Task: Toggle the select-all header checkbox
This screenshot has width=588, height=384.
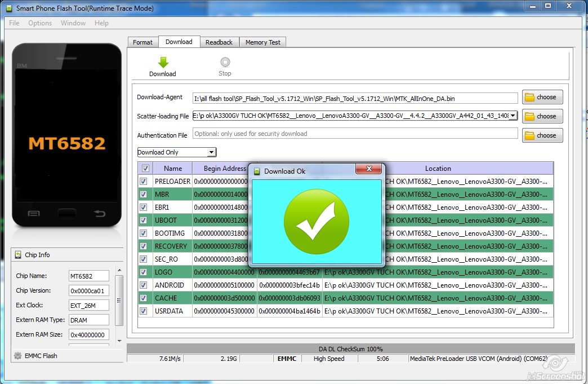Action: 145,168
